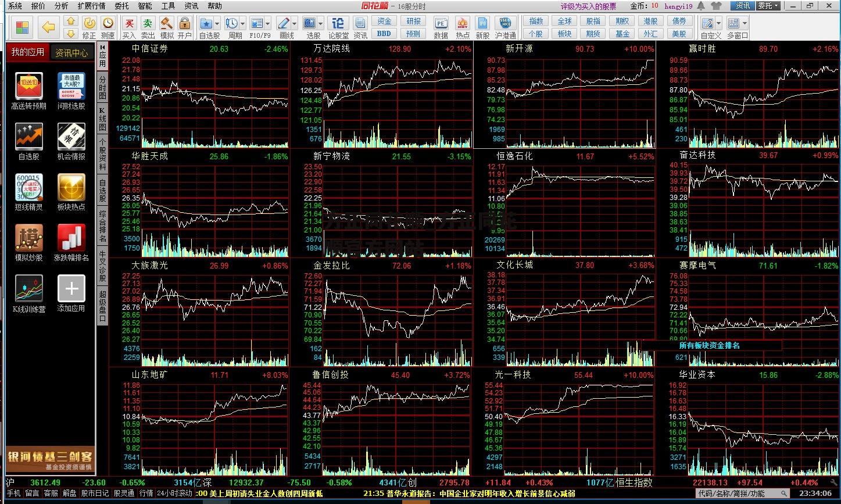Screen dimensions: 841x504
Task: Open the 自选股 watchlist folder icon
Action: point(206,23)
